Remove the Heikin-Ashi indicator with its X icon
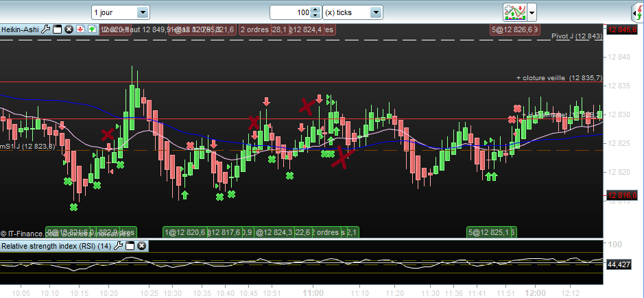644x298 pixels. pyautogui.click(x=69, y=29)
